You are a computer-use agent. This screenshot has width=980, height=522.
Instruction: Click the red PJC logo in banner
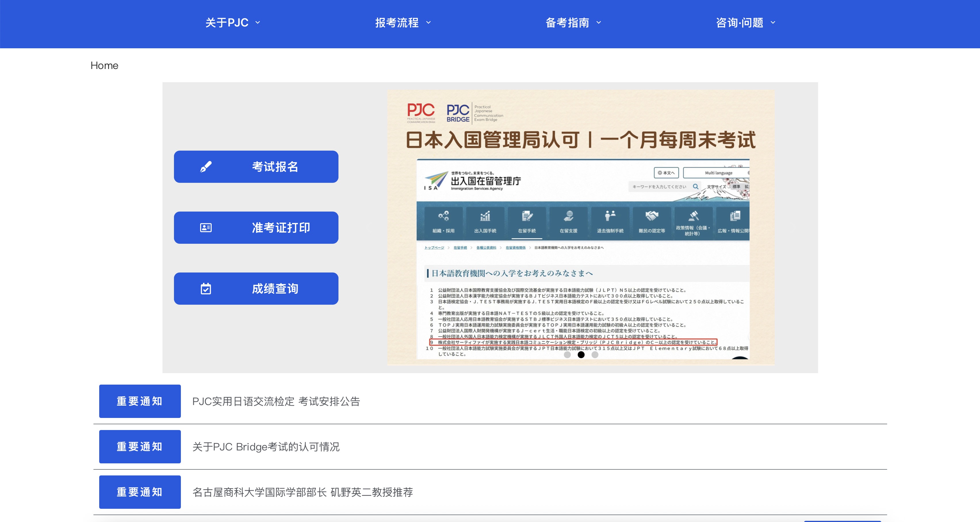tap(421, 113)
